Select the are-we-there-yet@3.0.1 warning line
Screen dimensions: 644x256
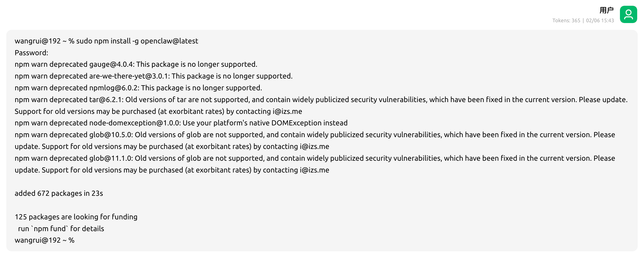[x=153, y=76]
